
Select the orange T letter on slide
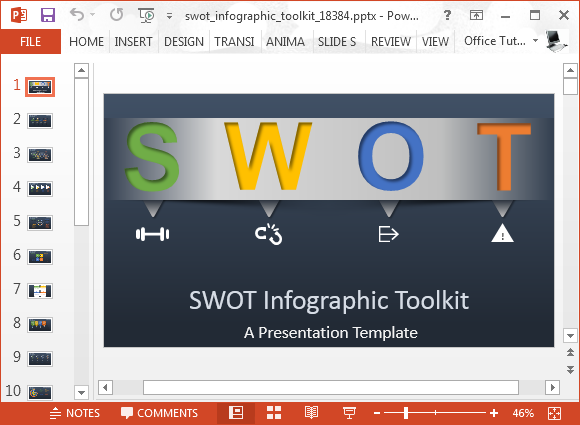click(504, 156)
